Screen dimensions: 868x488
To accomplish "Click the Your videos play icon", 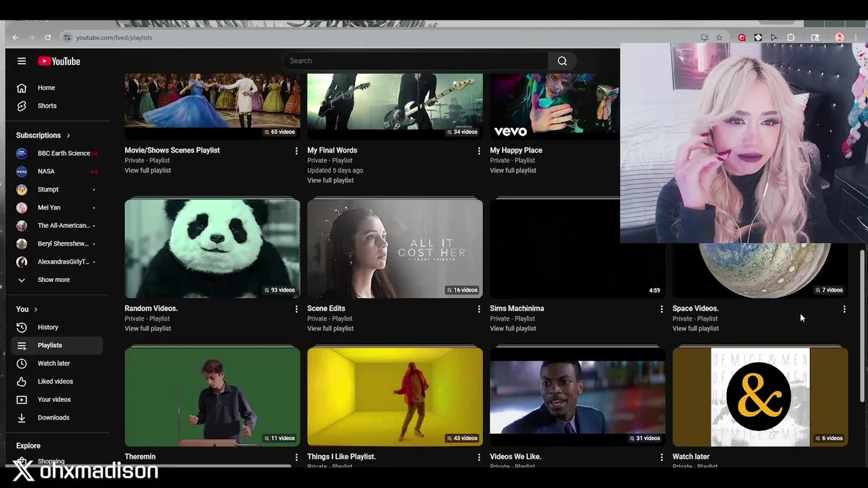I will click(x=22, y=399).
